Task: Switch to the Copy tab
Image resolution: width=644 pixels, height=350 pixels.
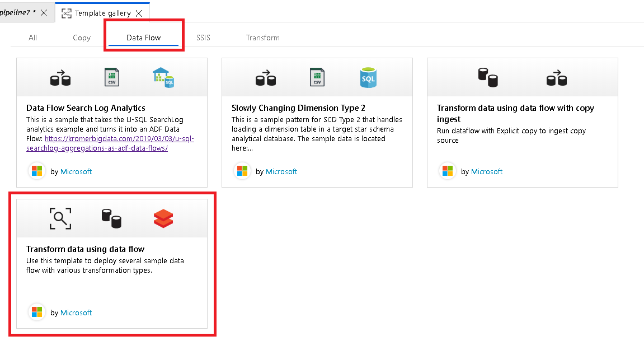Action: pos(81,38)
